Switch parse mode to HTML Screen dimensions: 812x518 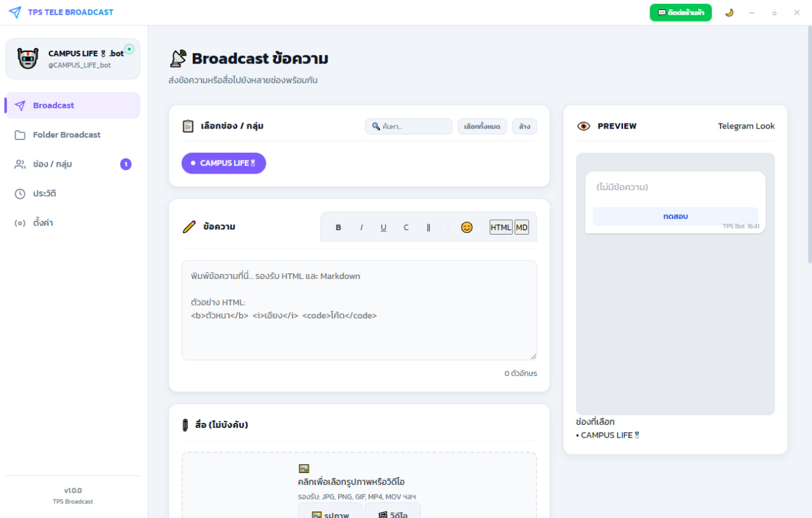(501, 228)
